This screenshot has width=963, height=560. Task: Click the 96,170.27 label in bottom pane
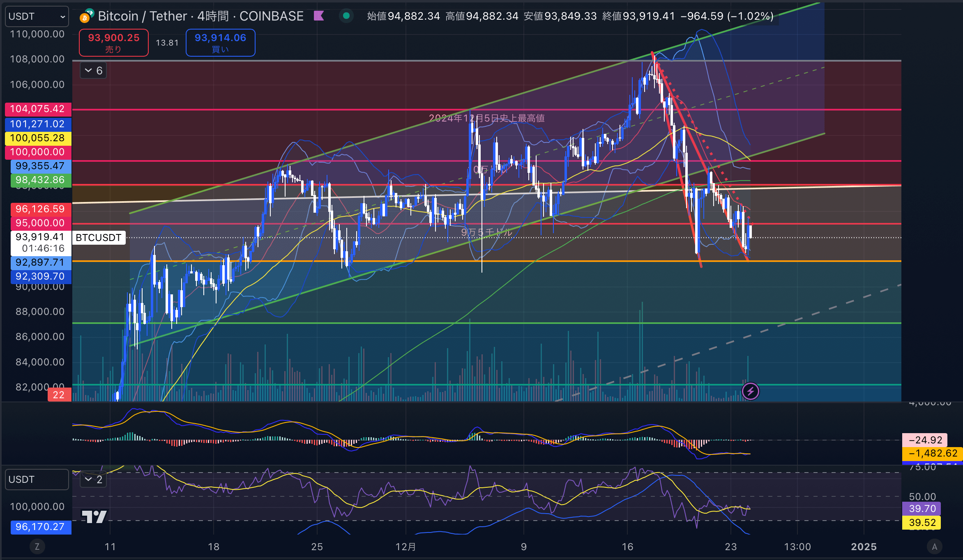(41, 527)
